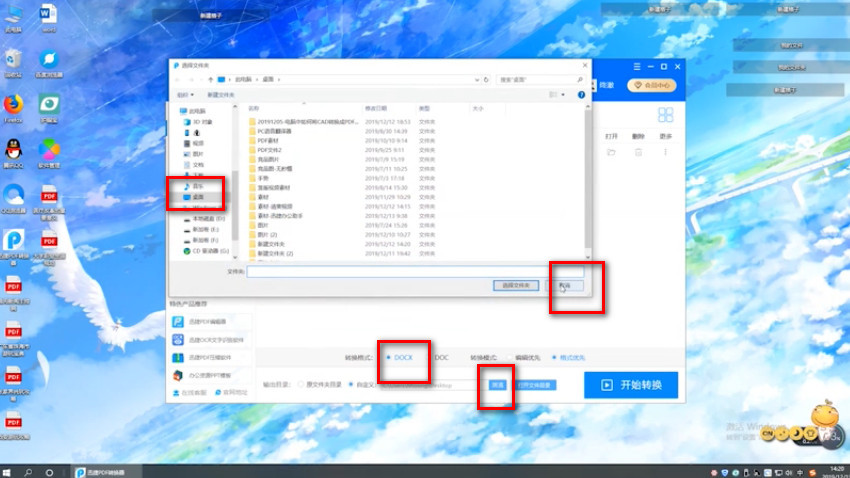Select 视频 in the navigation tree
This screenshot has width=850, height=478.
pos(194,143)
